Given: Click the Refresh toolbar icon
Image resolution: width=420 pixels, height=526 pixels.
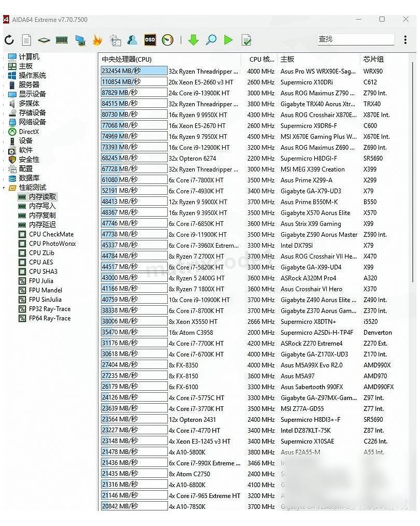Looking at the screenshot, I should [9, 40].
